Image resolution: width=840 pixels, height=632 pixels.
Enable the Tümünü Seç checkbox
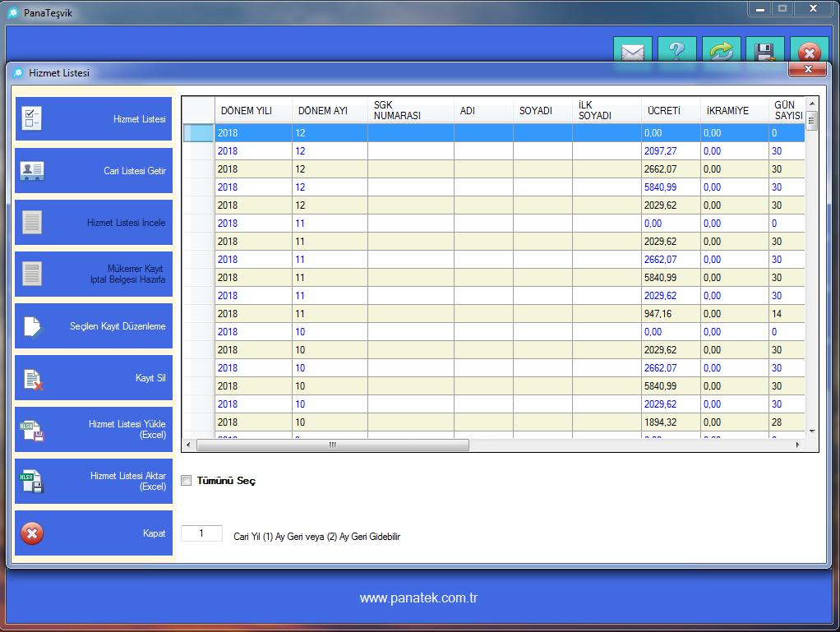187,481
